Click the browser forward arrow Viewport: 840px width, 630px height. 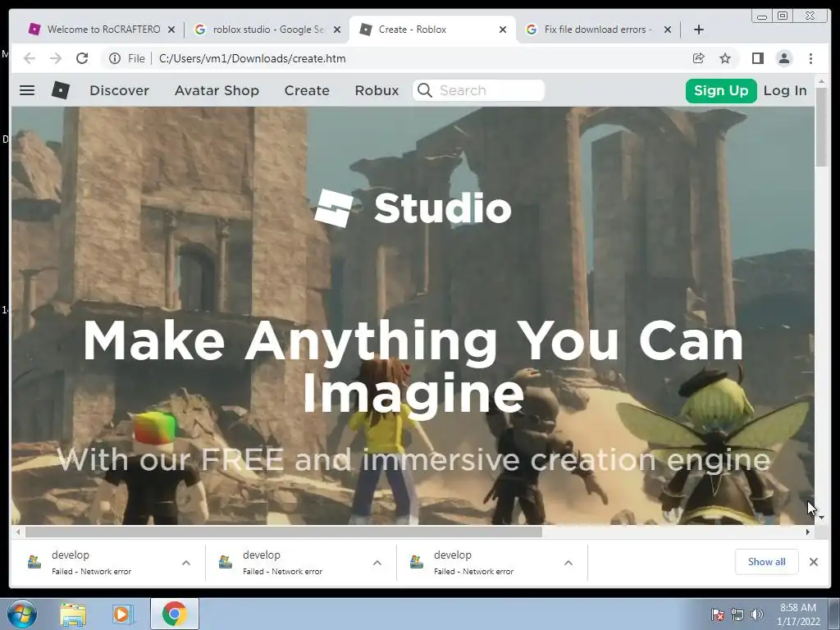tap(56, 58)
